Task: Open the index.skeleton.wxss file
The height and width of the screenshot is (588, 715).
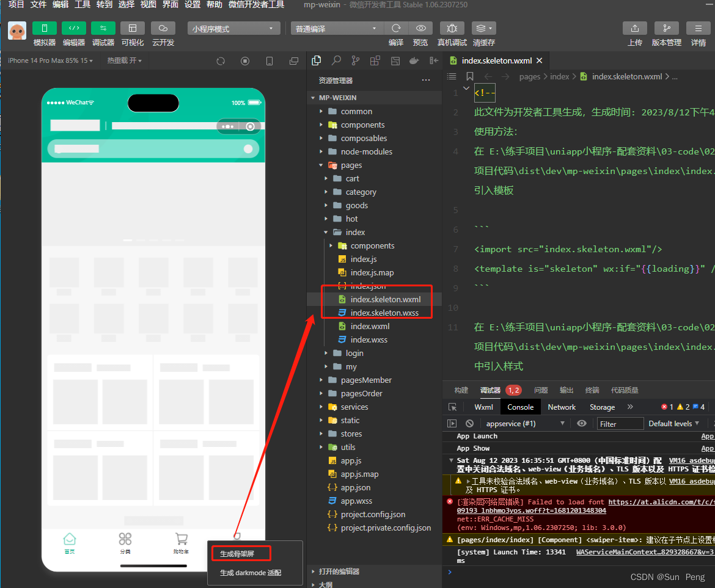Action: pyautogui.click(x=384, y=313)
